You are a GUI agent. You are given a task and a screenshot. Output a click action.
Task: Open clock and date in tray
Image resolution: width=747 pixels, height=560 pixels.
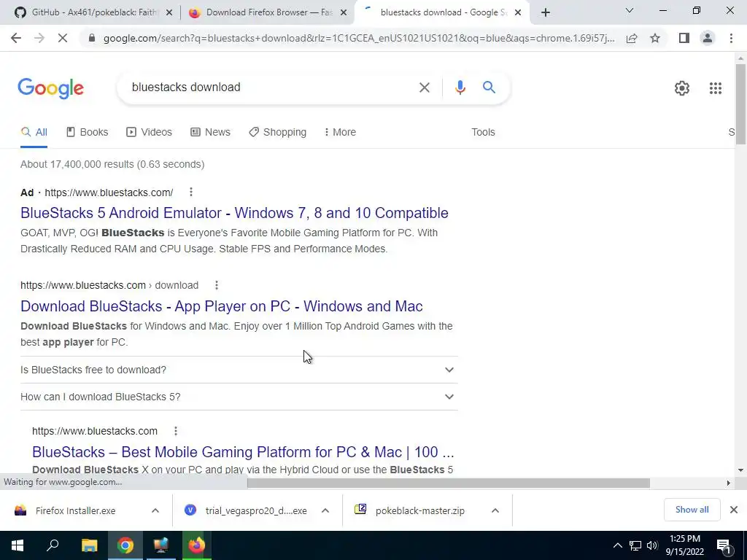(684, 545)
